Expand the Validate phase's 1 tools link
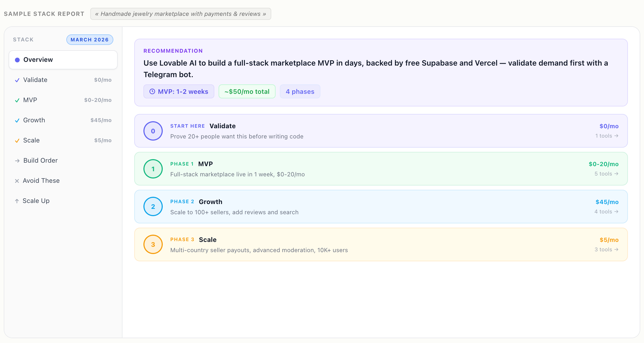644x343 pixels. 607,136
